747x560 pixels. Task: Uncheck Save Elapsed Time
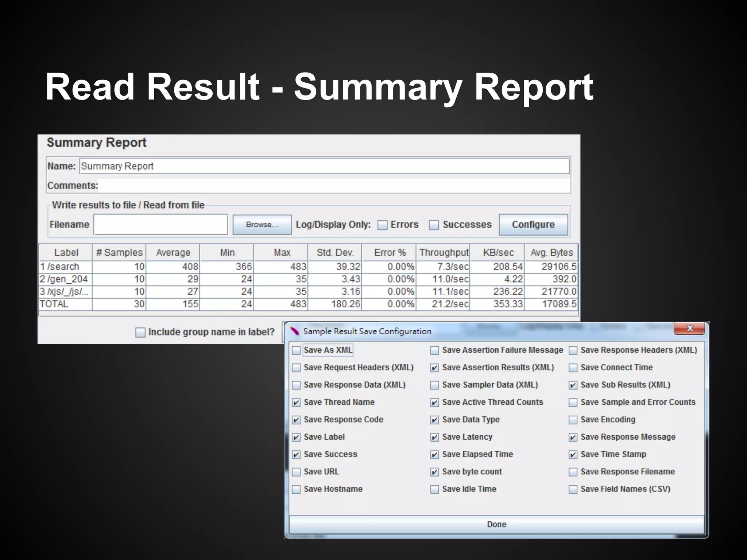click(434, 455)
